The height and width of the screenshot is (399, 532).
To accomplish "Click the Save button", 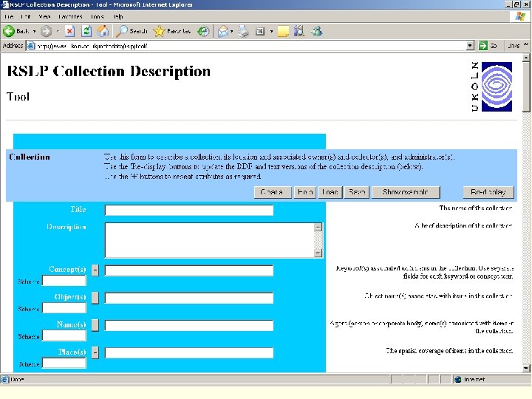I will [357, 192].
